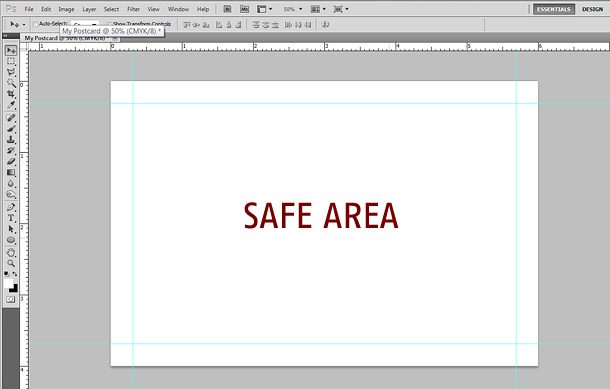The image size is (610, 389).
Task: Switch to the ESSENTIALS workspace
Action: click(554, 9)
